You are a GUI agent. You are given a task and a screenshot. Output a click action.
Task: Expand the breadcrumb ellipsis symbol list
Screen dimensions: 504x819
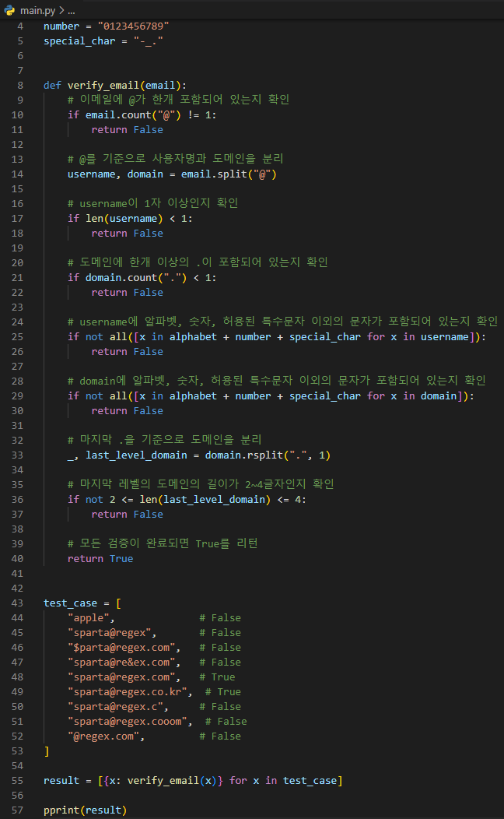coord(72,10)
